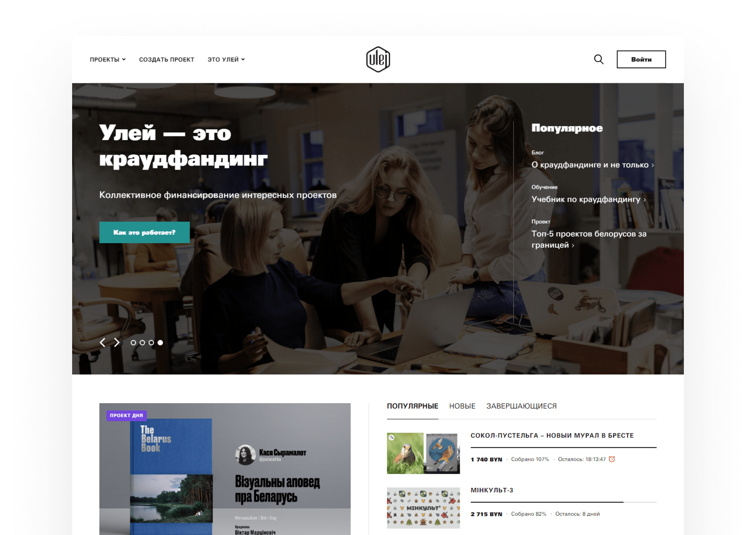Click the Коллективное финансирование интересных проектов subtitle
This screenshot has width=756, height=535.
tap(218, 195)
